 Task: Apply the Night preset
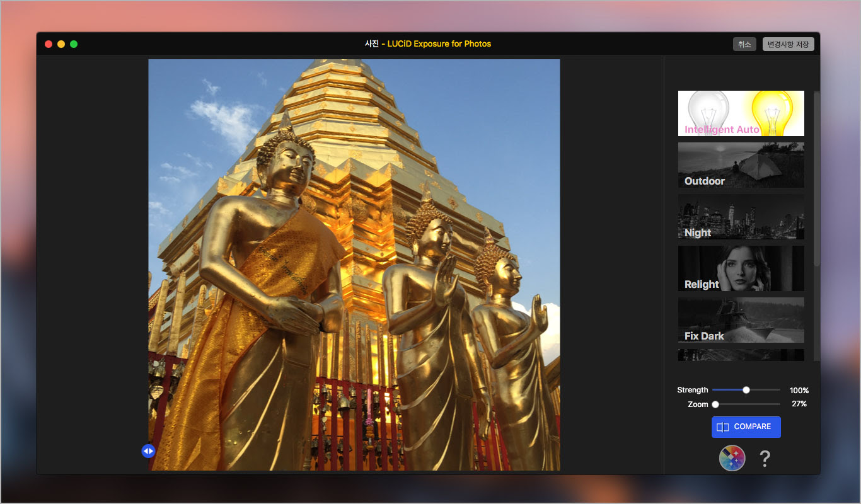point(741,217)
